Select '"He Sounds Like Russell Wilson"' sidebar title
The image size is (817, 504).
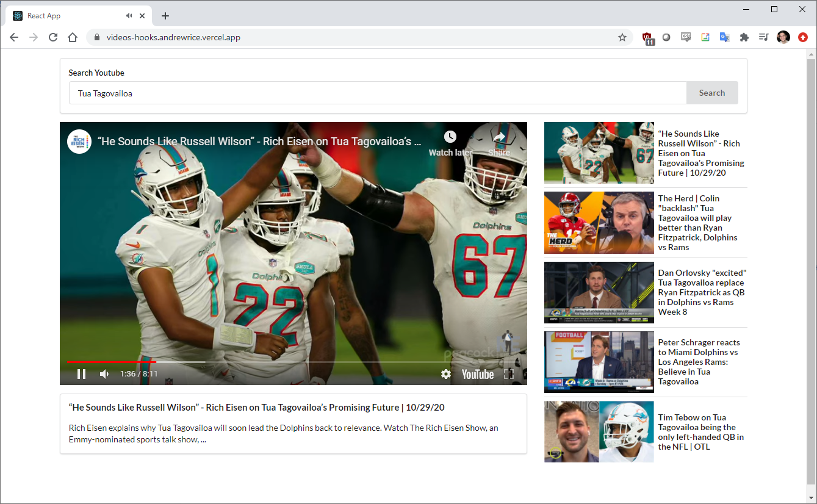[x=701, y=153]
